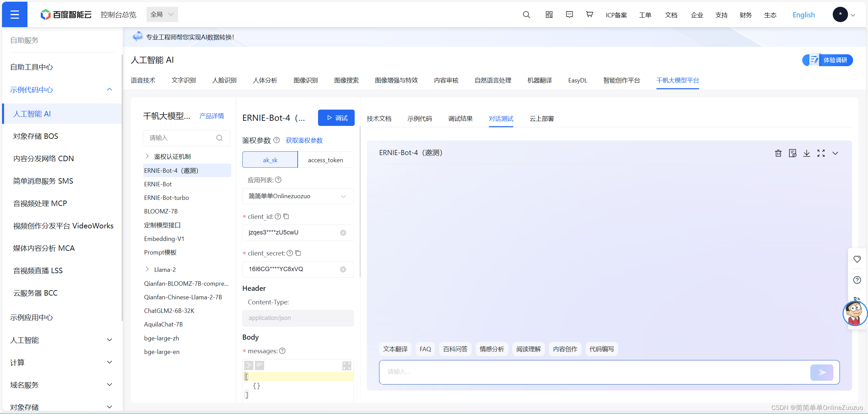The width and height of the screenshot is (868, 414).
Task: Expand the 人工智能 sidebar section
Action: click(109, 340)
